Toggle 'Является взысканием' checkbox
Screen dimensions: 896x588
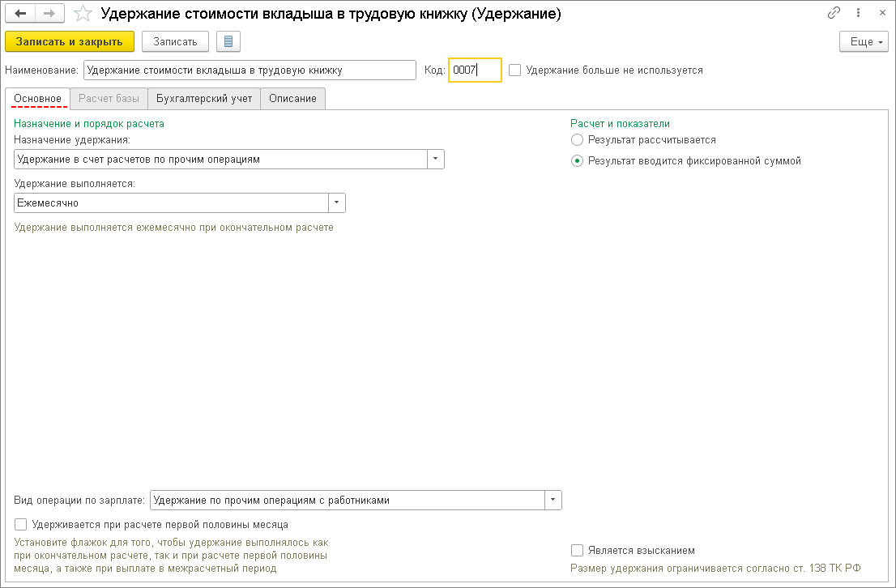pos(578,551)
